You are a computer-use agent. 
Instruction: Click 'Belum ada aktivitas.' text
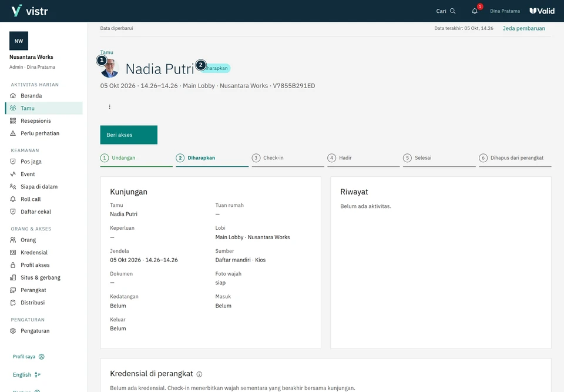click(x=365, y=206)
